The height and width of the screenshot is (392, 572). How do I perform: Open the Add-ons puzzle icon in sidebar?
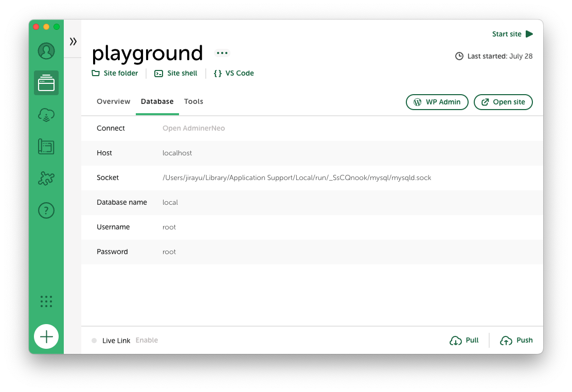[x=46, y=179]
